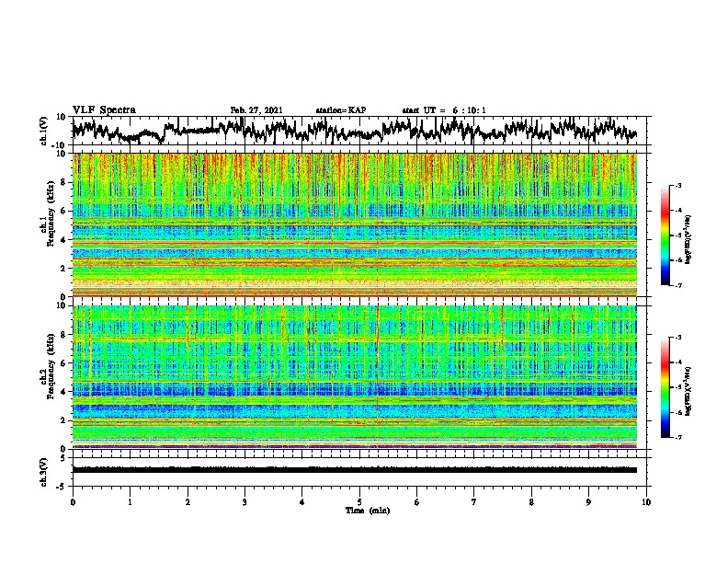Image resolution: width=728 pixels, height=563 pixels.
Task: Click the "8" kHz tick of ch.2 spectrogram
Action: [x=64, y=335]
